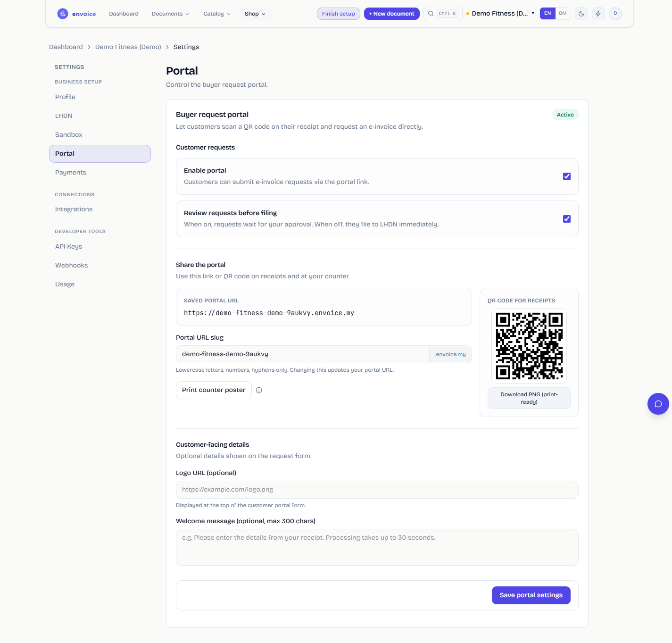The image size is (672, 643).
Task: Switch language to BM
Action: 563,14
